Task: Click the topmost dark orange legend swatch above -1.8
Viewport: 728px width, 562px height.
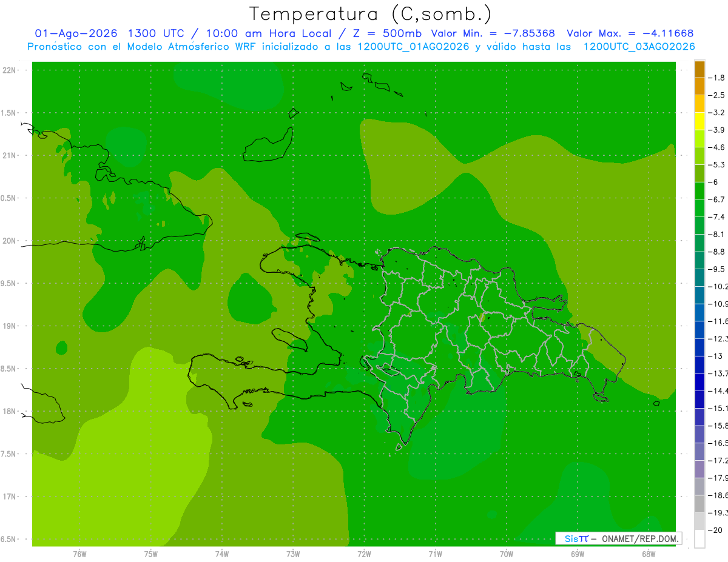Action: 699,69
